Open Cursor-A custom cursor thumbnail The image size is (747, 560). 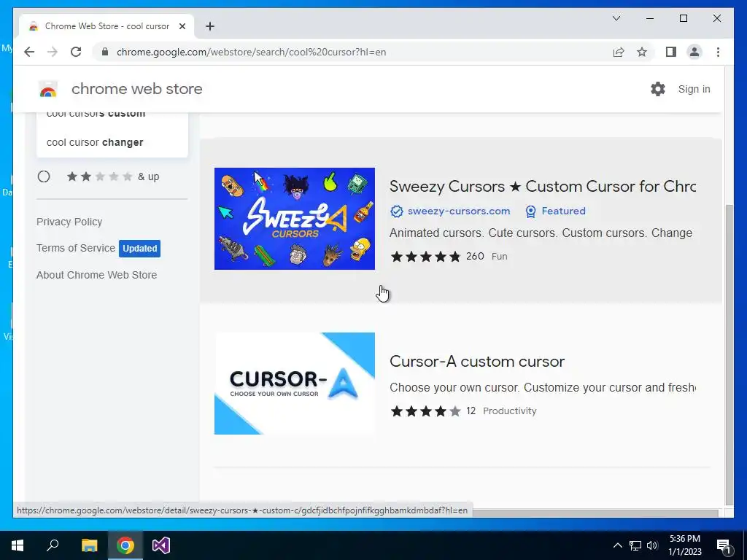[295, 384]
